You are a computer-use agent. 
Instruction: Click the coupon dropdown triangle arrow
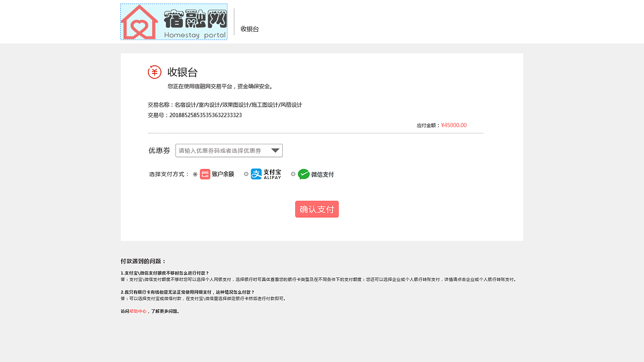[275, 150]
